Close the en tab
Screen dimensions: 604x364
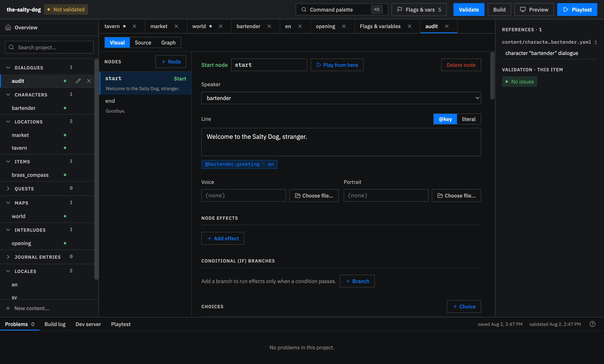point(300,26)
